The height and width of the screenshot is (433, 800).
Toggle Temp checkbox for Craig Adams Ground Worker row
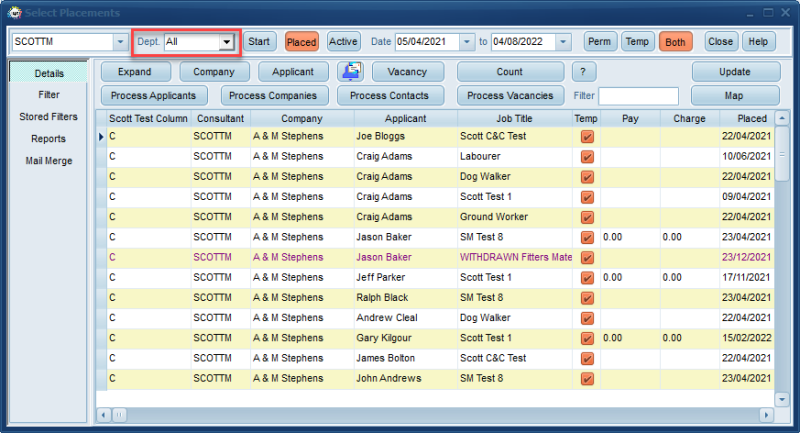pyautogui.click(x=587, y=217)
